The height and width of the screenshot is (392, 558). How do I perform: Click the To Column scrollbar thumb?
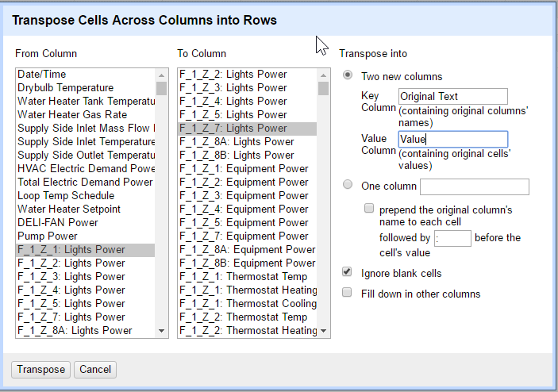(x=323, y=89)
